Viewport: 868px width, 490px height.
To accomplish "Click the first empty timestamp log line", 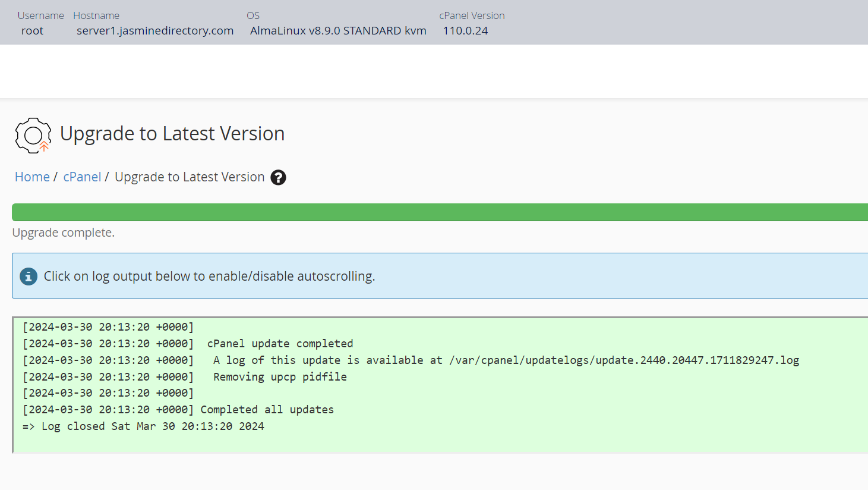I will [x=108, y=327].
